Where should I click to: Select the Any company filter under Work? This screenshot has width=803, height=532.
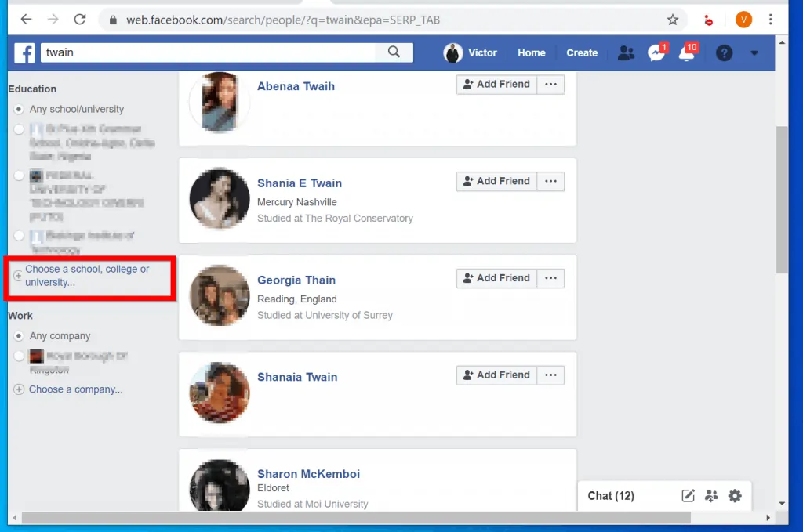pyautogui.click(x=18, y=335)
